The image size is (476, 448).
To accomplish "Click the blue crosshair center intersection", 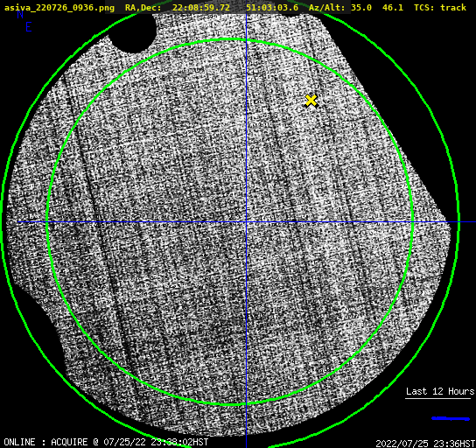I will 246,222.
